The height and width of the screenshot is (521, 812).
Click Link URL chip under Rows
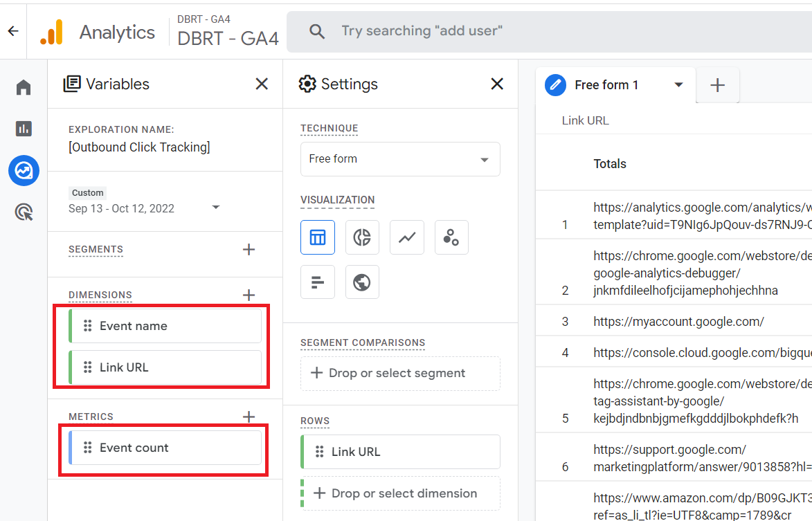tap(400, 452)
